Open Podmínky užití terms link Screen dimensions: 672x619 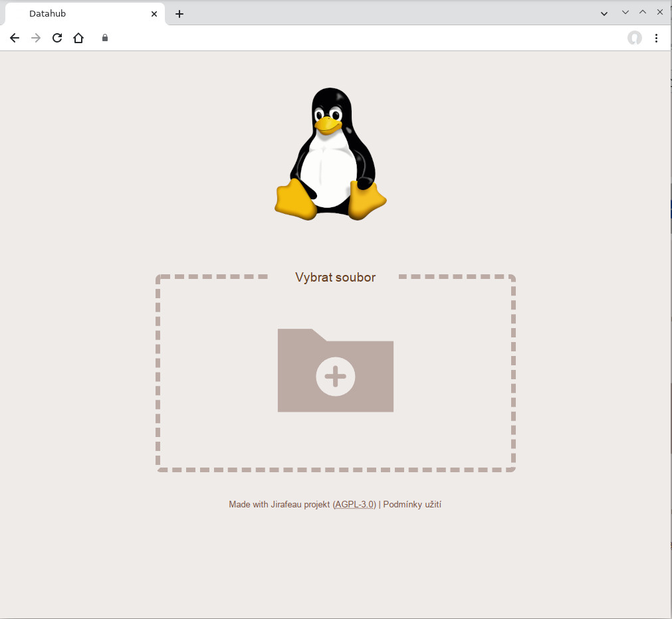point(412,504)
